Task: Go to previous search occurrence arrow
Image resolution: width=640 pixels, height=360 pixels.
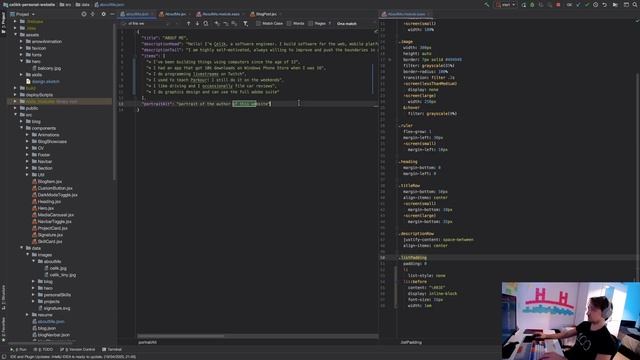Action: click(x=188, y=24)
